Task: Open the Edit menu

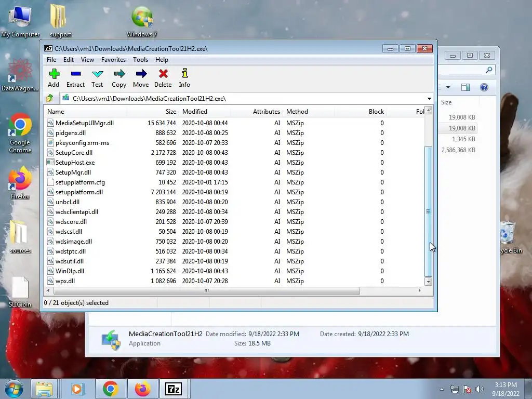Action: pyautogui.click(x=69, y=59)
